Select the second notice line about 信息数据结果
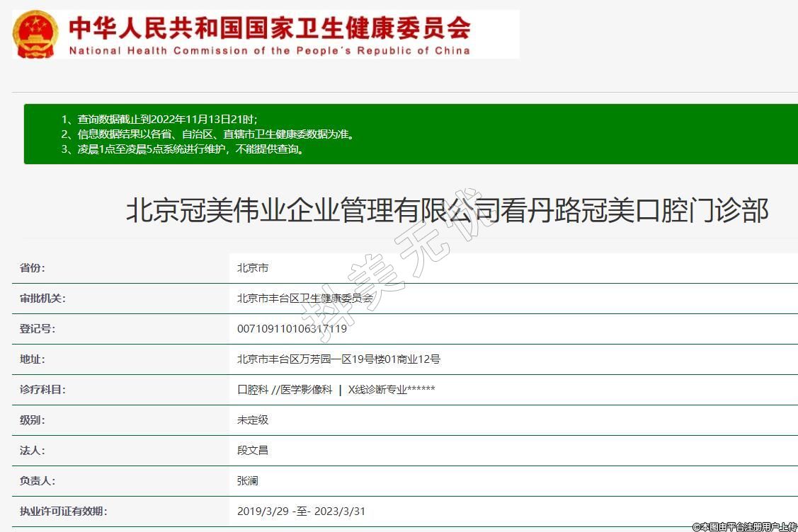The image size is (798, 532). click(x=207, y=134)
